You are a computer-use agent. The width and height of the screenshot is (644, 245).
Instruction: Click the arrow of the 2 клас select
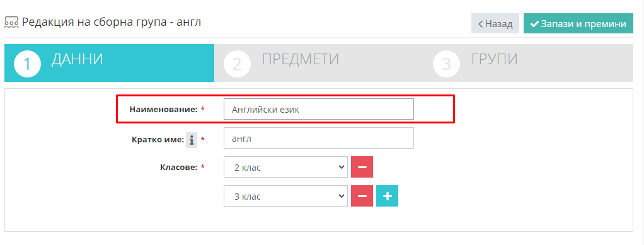click(x=340, y=167)
